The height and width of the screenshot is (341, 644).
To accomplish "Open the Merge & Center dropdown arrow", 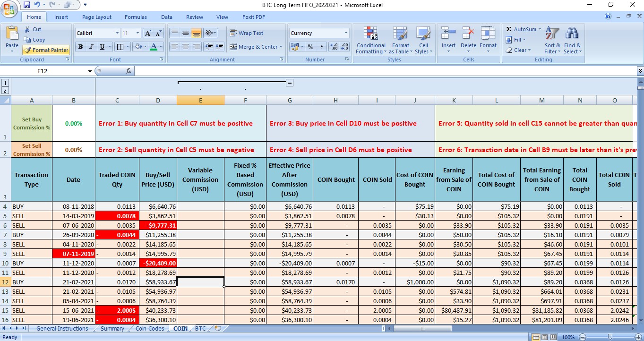I will [x=281, y=47].
